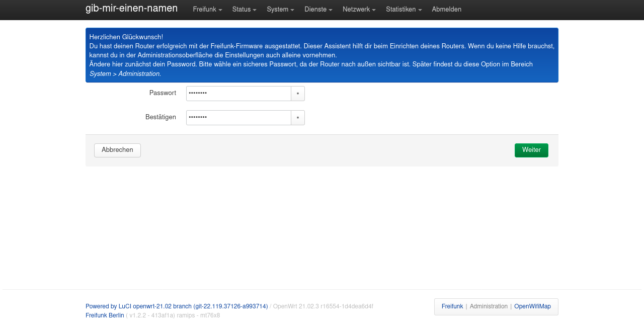Select Freifunk in the footer switcher
Viewport: 644px width, 329px height.
pos(452,306)
